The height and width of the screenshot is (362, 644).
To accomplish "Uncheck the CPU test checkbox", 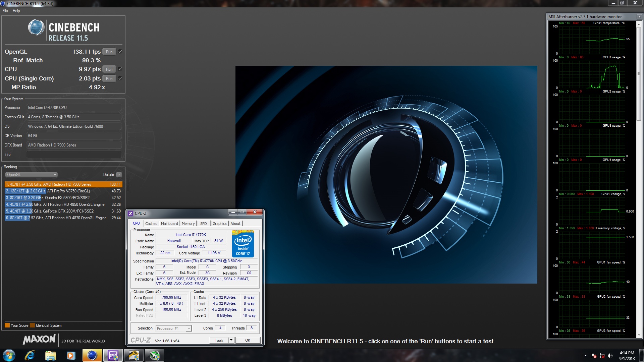I will click(x=120, y=69).
